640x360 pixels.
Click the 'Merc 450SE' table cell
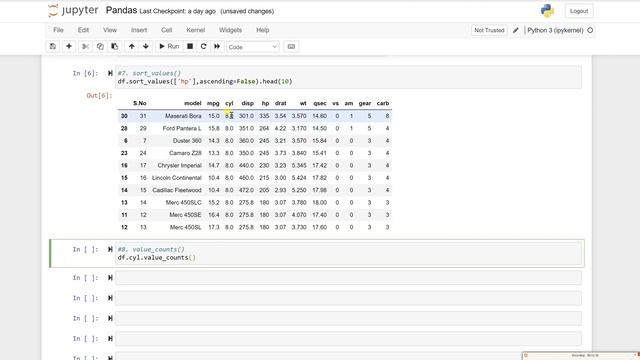tap(185, 215)
